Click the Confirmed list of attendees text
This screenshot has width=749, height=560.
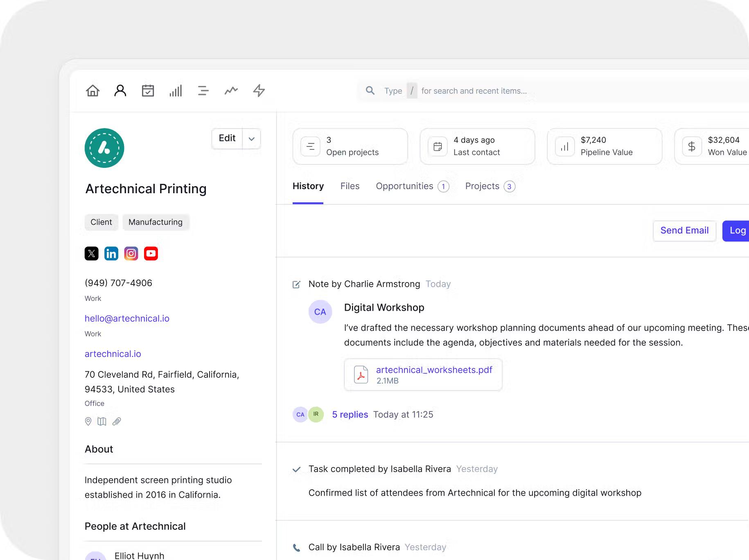(x=475, y=493)
